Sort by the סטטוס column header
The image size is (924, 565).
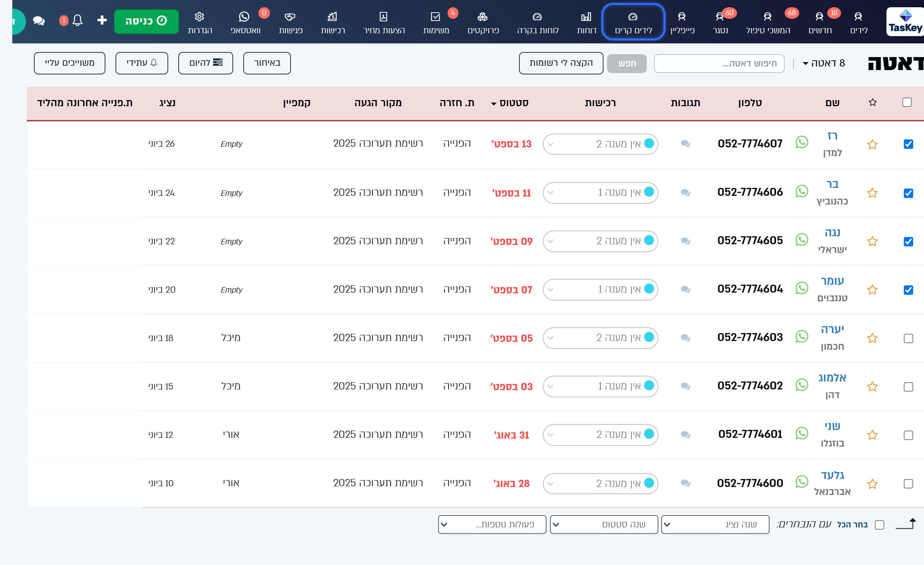click(510, 103)
